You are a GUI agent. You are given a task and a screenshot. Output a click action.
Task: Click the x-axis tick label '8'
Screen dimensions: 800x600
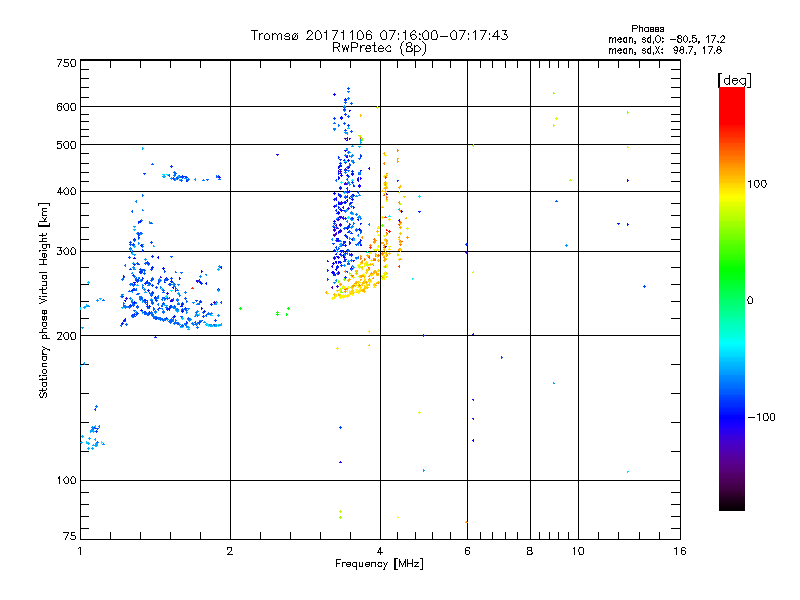coord(530,551)
